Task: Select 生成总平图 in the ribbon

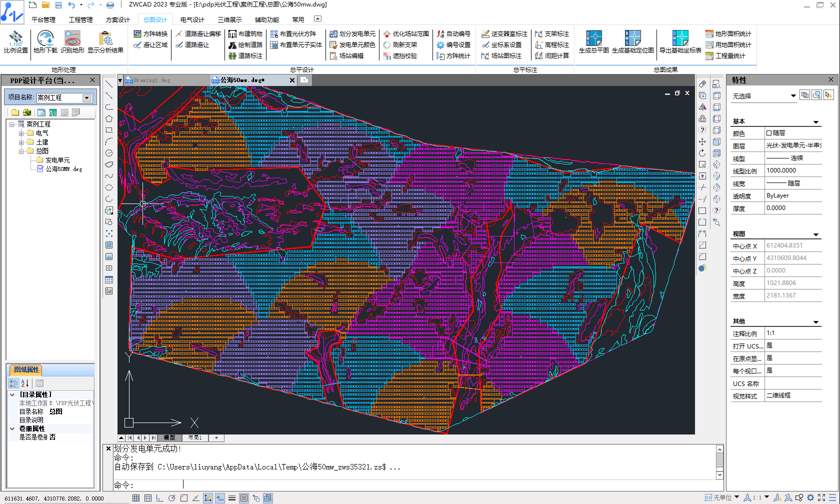Action: point(593,39)
